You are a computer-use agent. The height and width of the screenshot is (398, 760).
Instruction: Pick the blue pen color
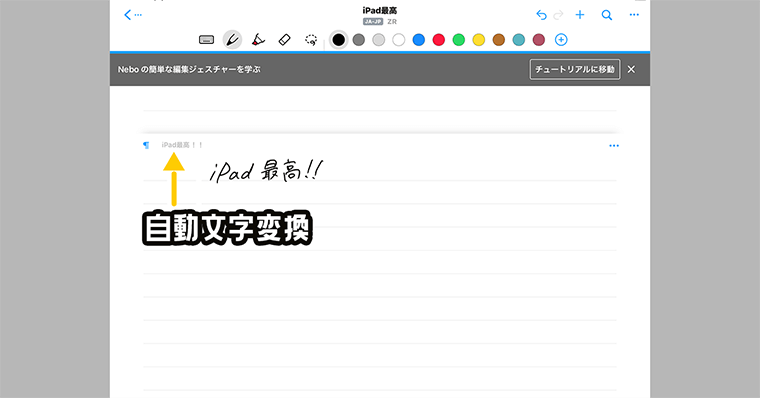pos(419,40)
